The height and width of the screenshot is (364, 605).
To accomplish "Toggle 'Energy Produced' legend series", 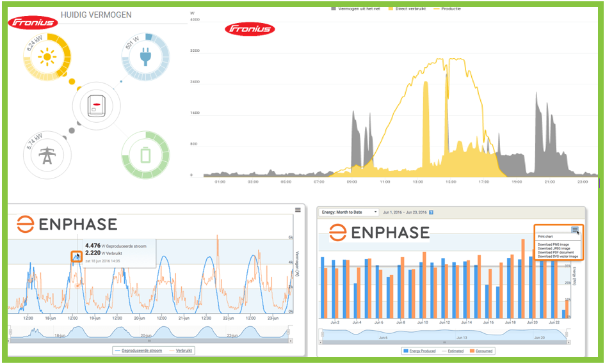I will coord(419,351).
